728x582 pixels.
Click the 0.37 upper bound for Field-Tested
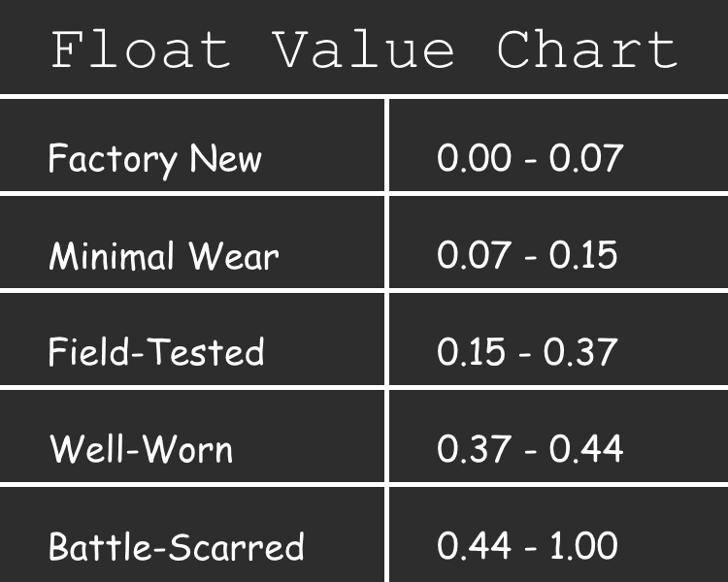pos(579,351)
